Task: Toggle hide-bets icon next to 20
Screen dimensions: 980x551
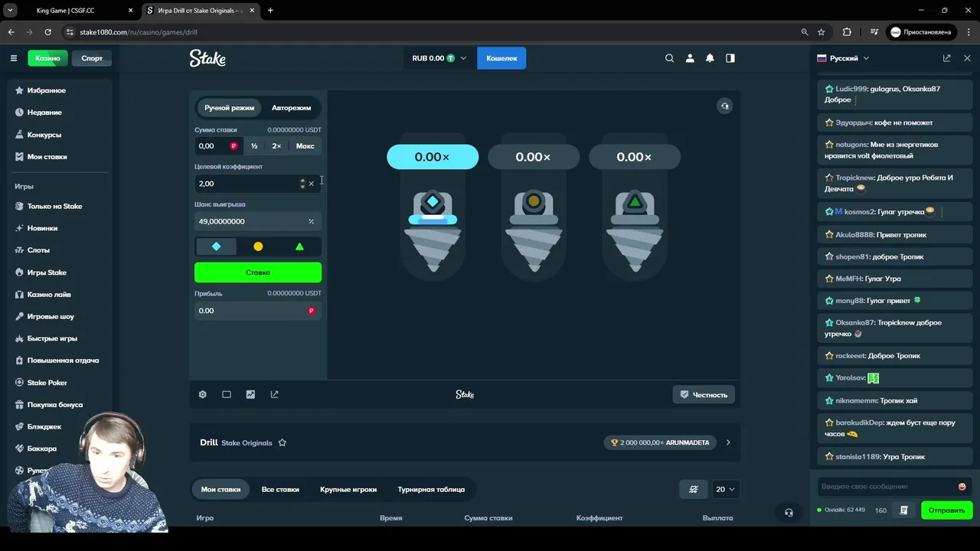Action: coord(694,489)
